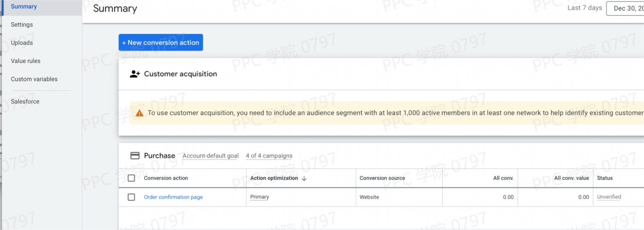This screenshot has height=230, width=644.
Task: Select the Summary sidebar item
Action: click(x=24, y=7)
